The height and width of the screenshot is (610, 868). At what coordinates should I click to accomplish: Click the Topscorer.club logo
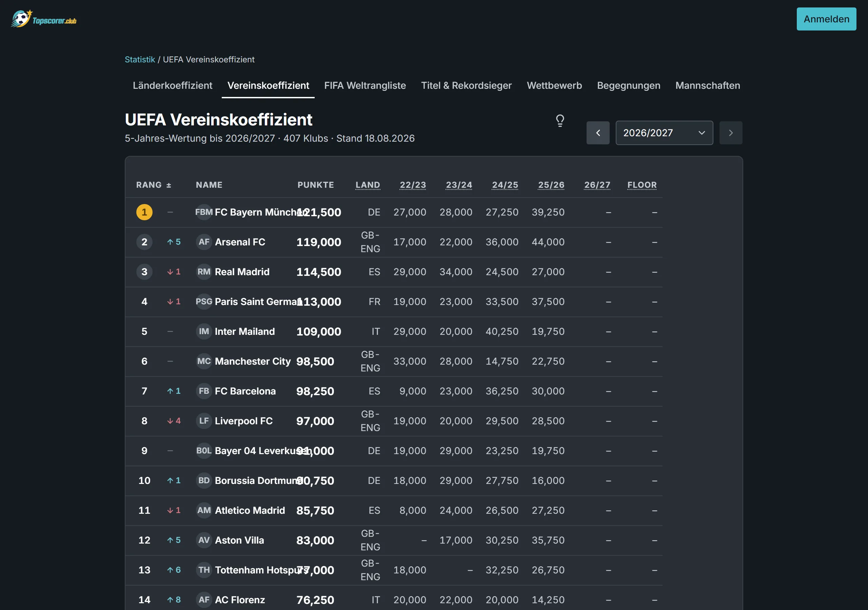click(44, 19)
